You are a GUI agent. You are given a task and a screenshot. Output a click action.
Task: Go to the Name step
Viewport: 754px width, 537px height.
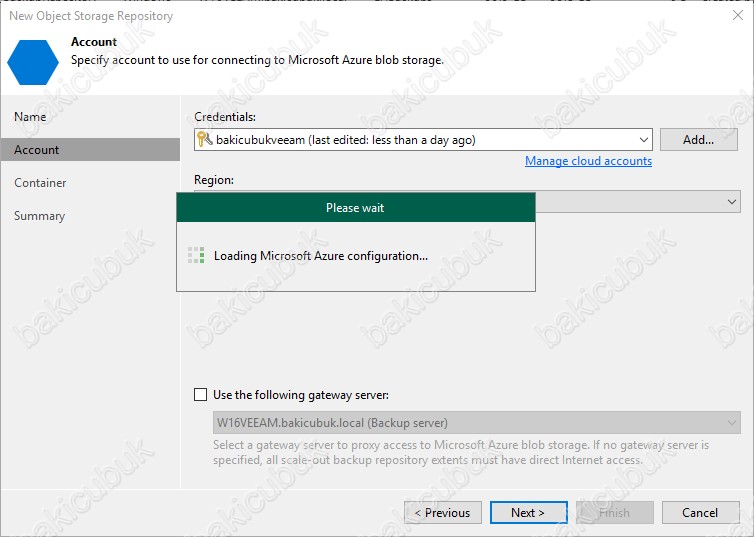30,117
